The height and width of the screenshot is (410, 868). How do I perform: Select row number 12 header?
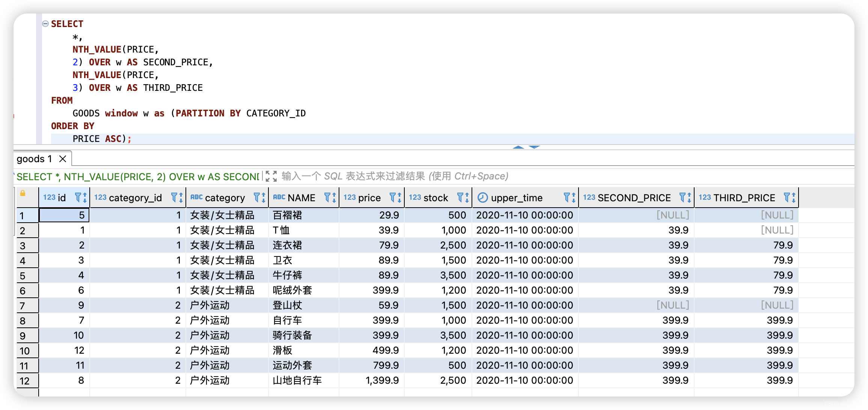(27, 381)
